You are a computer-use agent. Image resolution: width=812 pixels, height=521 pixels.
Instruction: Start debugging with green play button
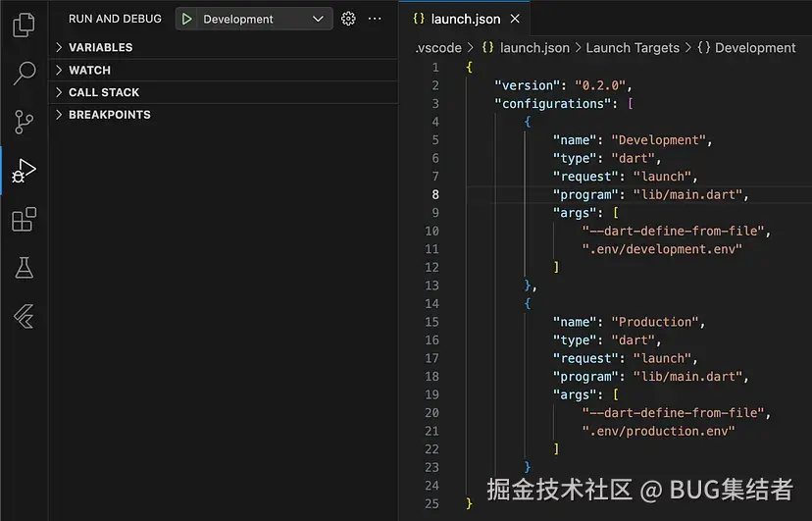(x=186, y=20)
